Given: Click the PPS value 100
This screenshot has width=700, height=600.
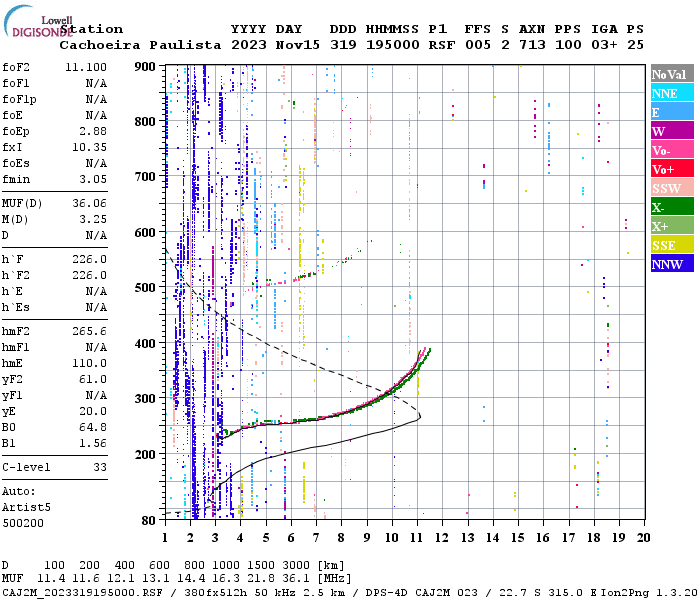Looking at the screenshot, I should 568,45.
